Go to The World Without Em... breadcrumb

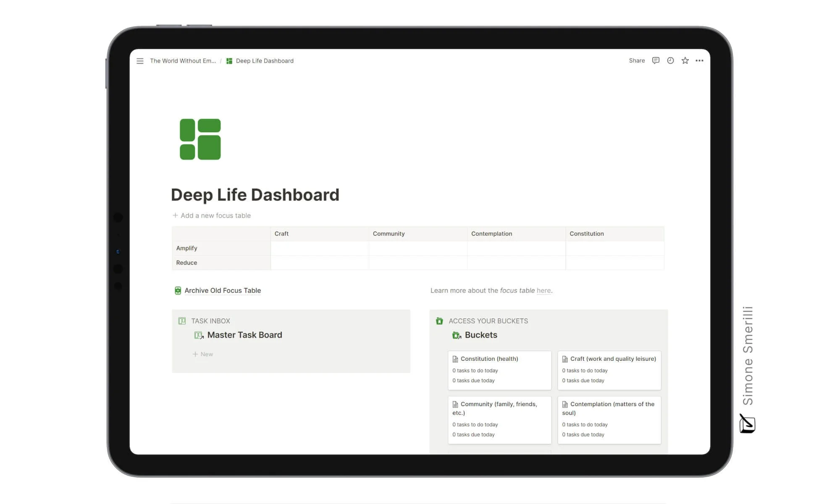coord(183,61)
